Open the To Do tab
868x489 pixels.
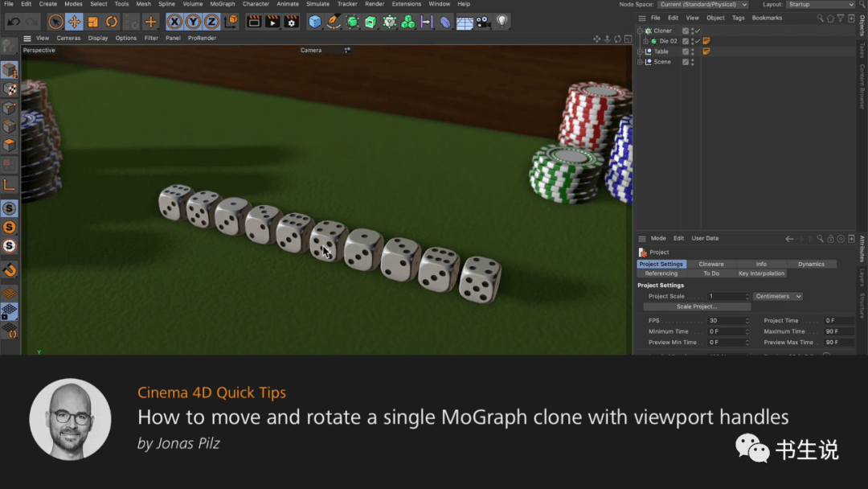pos(710,273)
